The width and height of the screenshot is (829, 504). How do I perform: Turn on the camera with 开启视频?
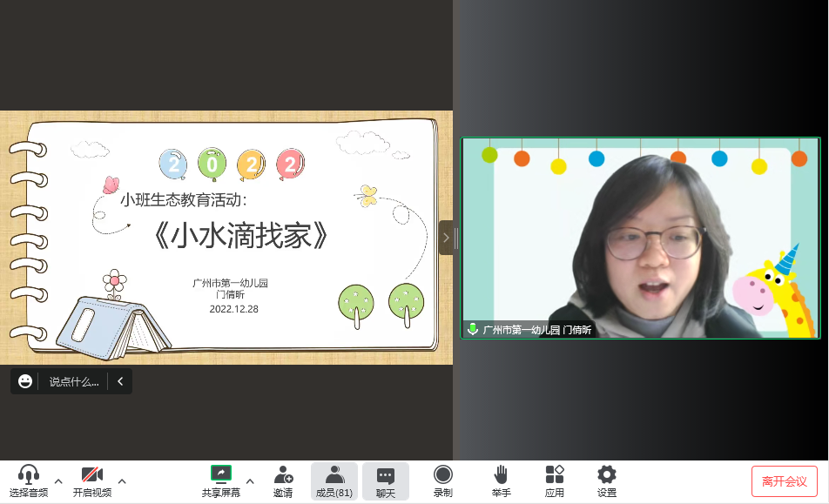tap(92, 475)
